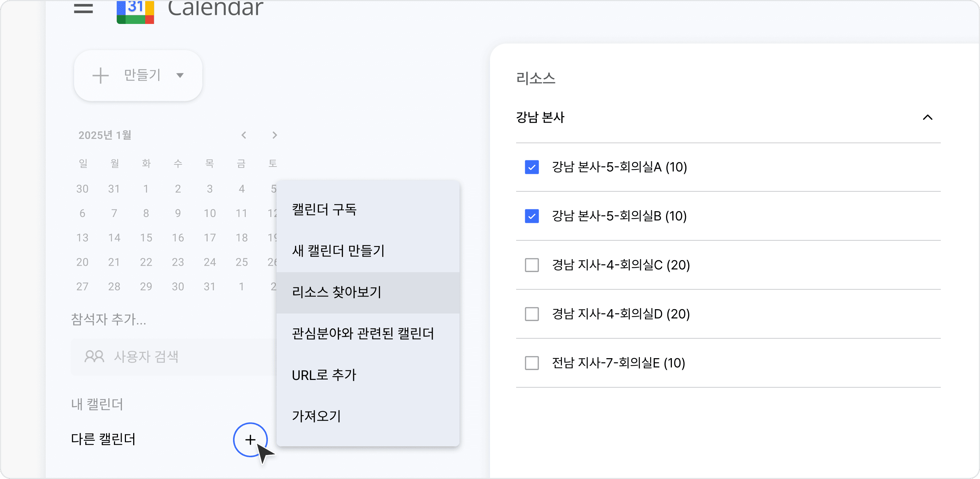Select 가져오기 from the menu

coord(316,417)
